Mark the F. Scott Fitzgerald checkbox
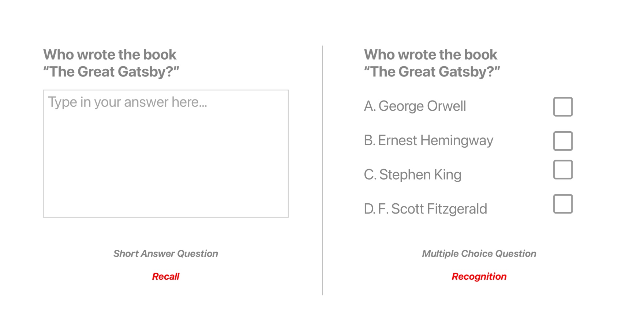644x324 pixels. point(563,204)
